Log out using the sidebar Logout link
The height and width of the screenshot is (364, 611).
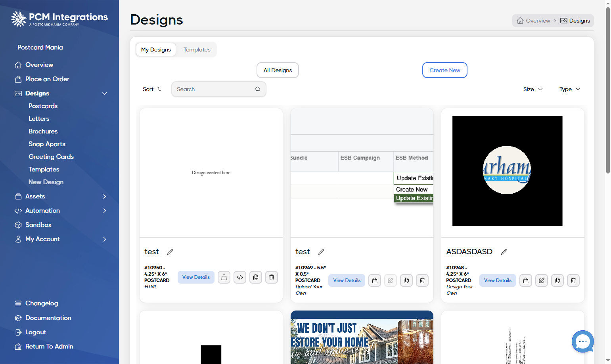click(31, 332)
